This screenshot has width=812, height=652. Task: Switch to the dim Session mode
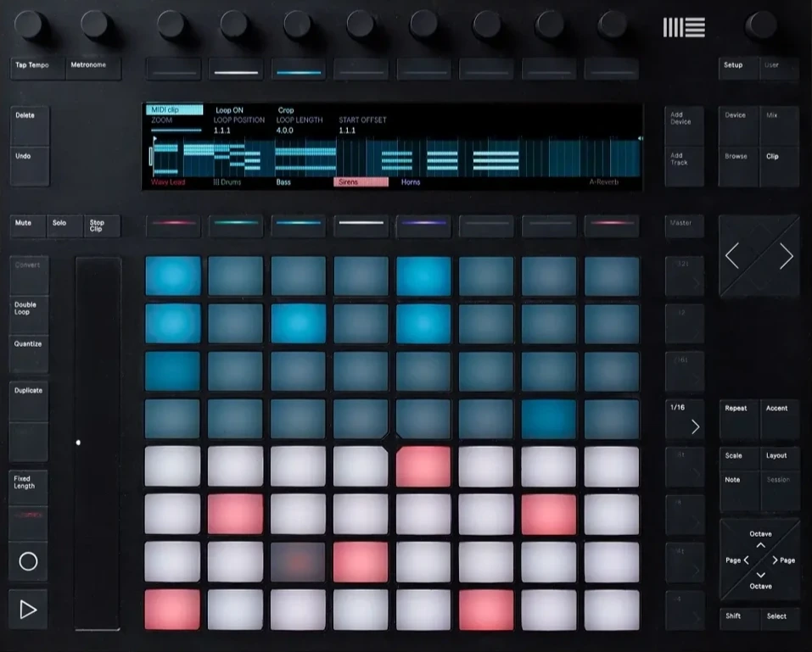(x=780, y=491)
